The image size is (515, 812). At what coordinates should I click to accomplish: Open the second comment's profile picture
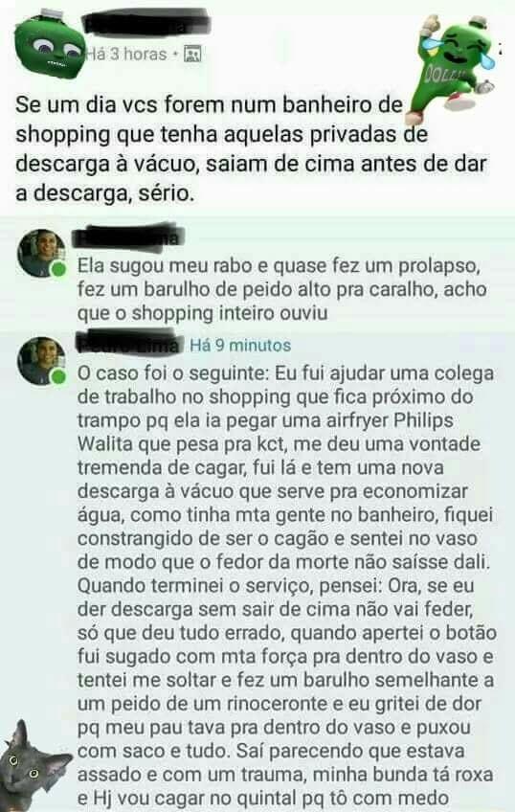[x=41, y=361]
